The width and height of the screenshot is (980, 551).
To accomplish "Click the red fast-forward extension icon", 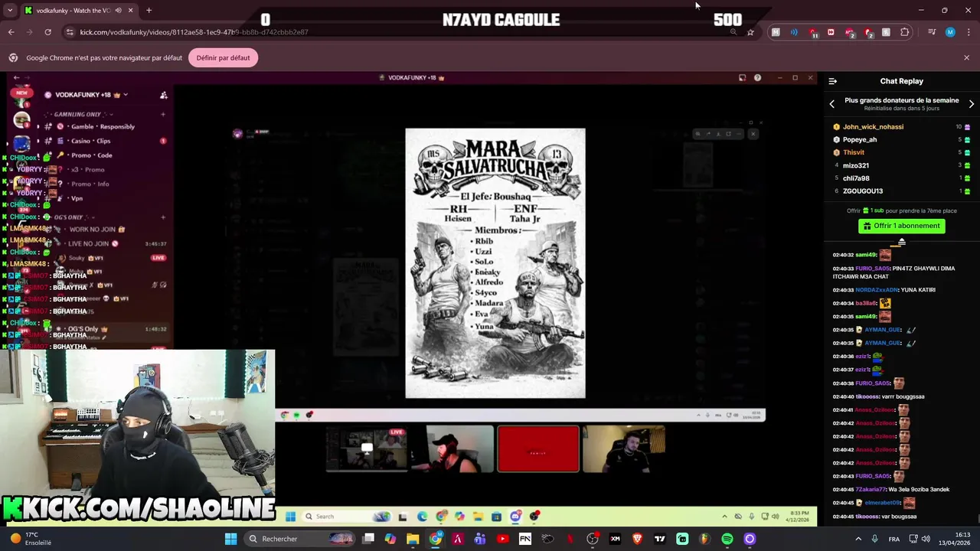I will click(831, 32).
